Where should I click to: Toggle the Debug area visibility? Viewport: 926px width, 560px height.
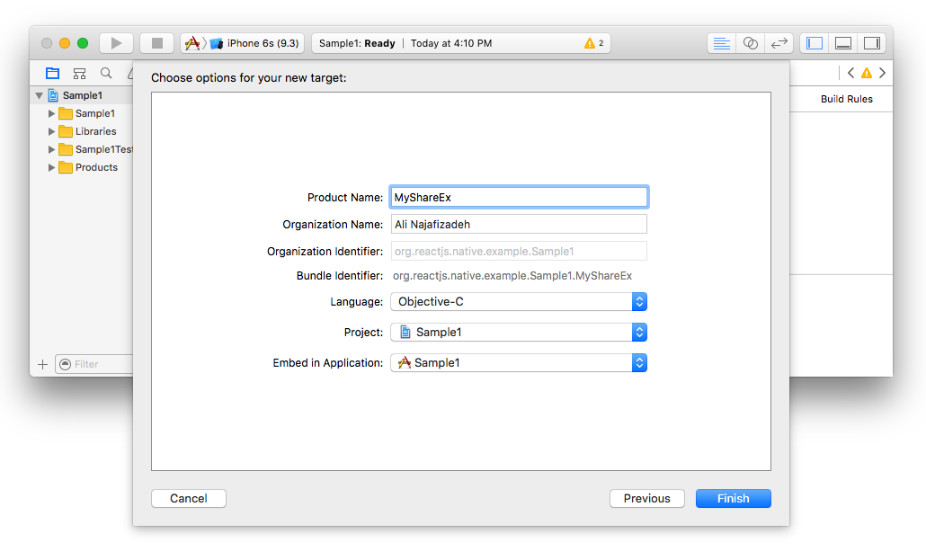843,43
